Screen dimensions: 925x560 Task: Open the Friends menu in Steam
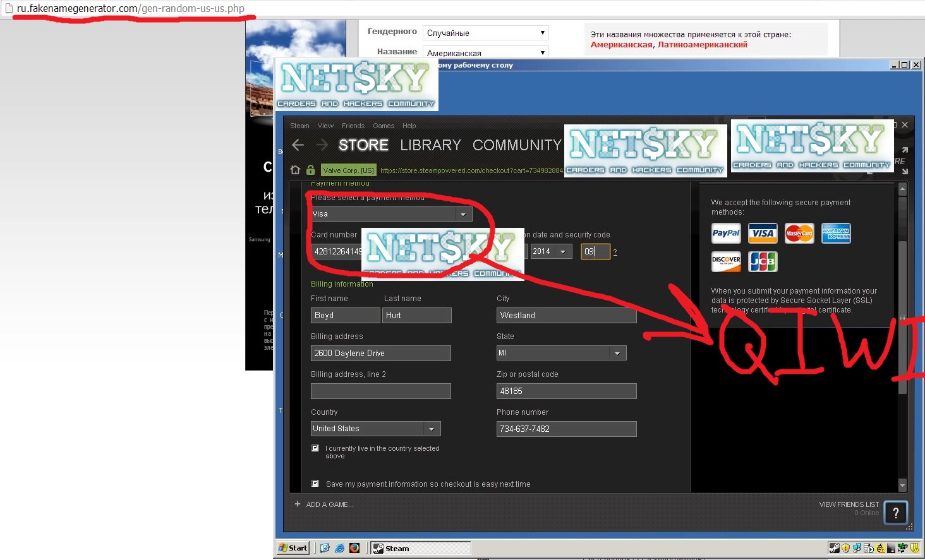click(353, 126)
